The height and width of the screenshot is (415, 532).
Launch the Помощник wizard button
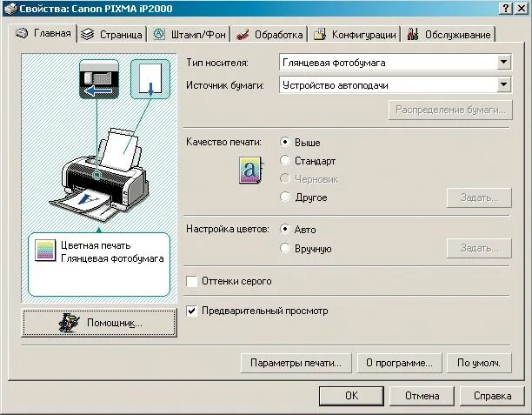[99, 322]
